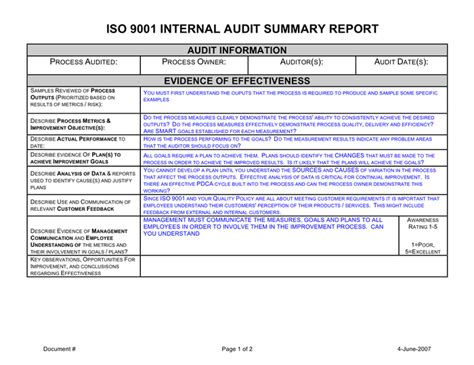The width and height of the screenshot is (474, 365).
Task: Click the empty Key Observations answer cell
Action: pos(294,266)
